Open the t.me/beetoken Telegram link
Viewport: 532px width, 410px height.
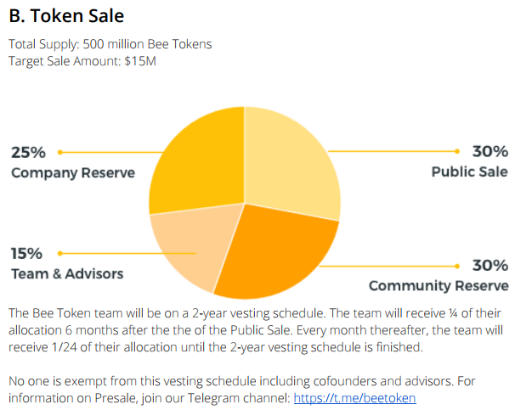(x=354, y=398)
